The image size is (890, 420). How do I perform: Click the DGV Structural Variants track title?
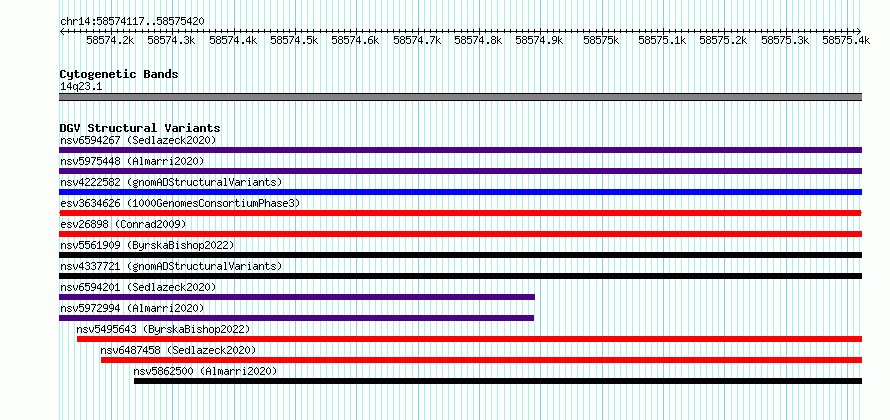140,128
